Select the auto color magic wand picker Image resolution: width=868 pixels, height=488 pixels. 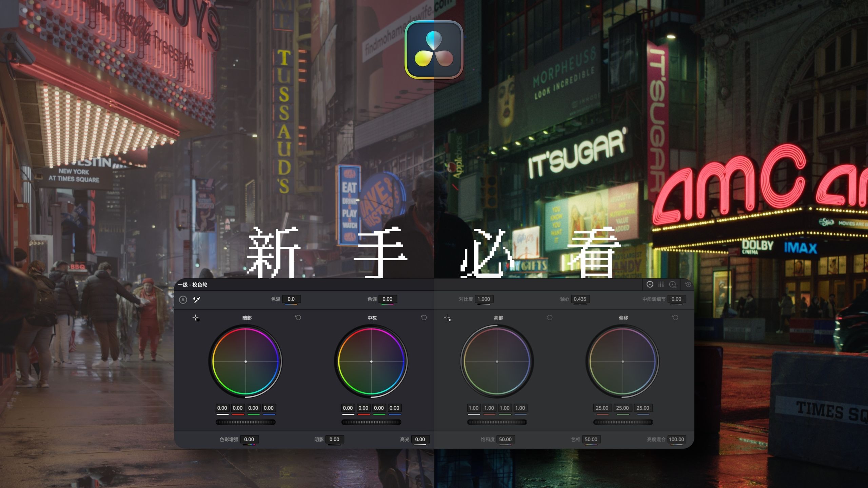click(197, 300)
